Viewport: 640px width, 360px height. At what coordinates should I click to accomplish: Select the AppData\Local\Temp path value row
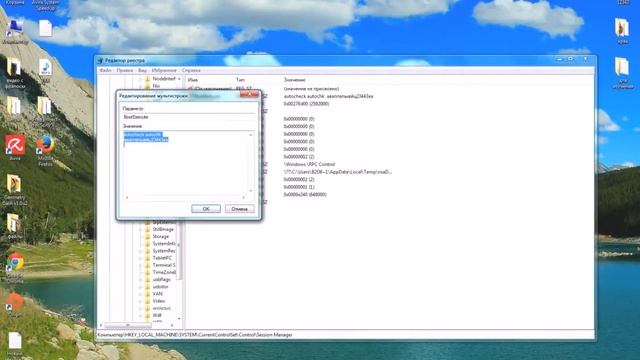338,172
